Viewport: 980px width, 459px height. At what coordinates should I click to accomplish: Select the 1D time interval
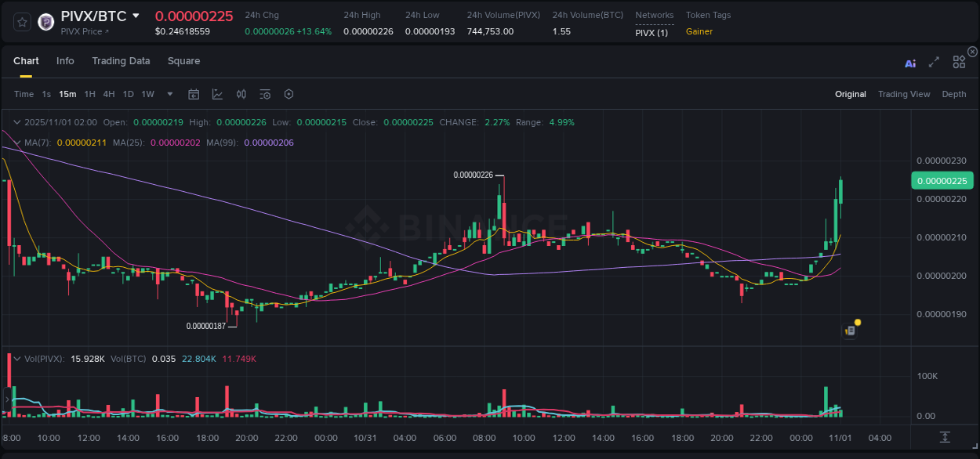click(128, 94)
